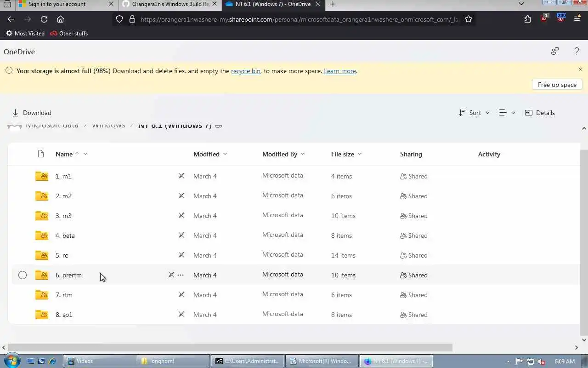Click the vertical scrollbar down arrow
This screenshot has width=588, height=368.
584,340
